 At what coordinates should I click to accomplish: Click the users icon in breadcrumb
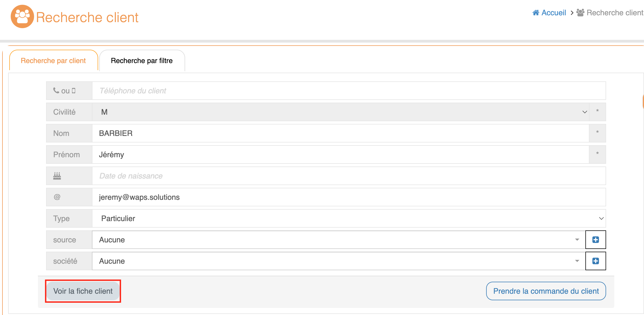coord(580,13)
